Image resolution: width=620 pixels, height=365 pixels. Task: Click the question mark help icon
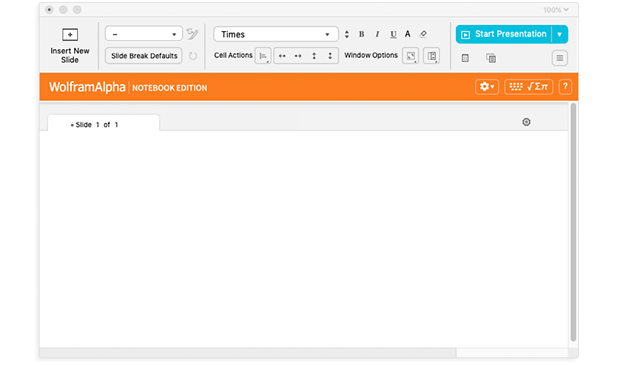coord(565,87)
